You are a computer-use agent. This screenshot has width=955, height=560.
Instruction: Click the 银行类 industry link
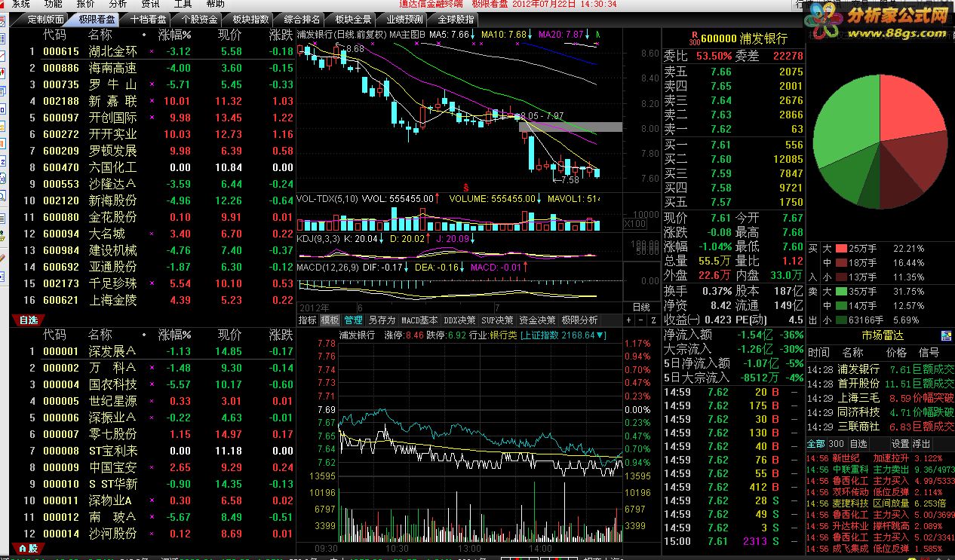click(x=502, y=335)
